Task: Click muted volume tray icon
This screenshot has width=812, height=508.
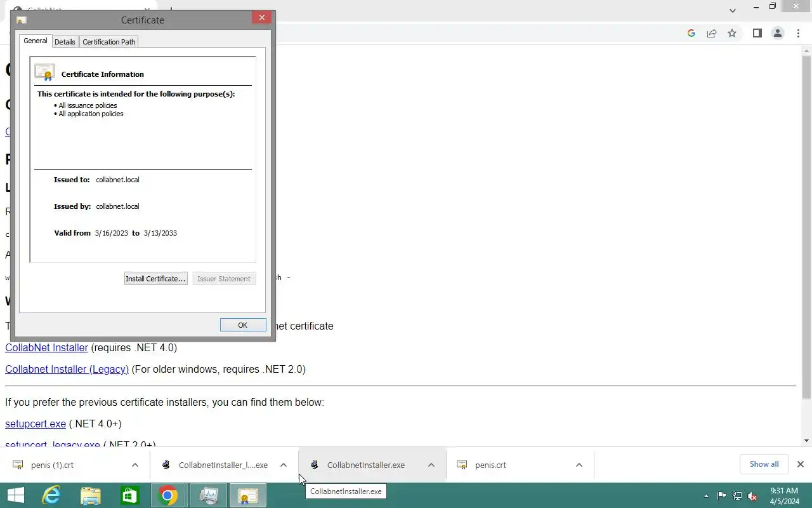Action: 752,496
